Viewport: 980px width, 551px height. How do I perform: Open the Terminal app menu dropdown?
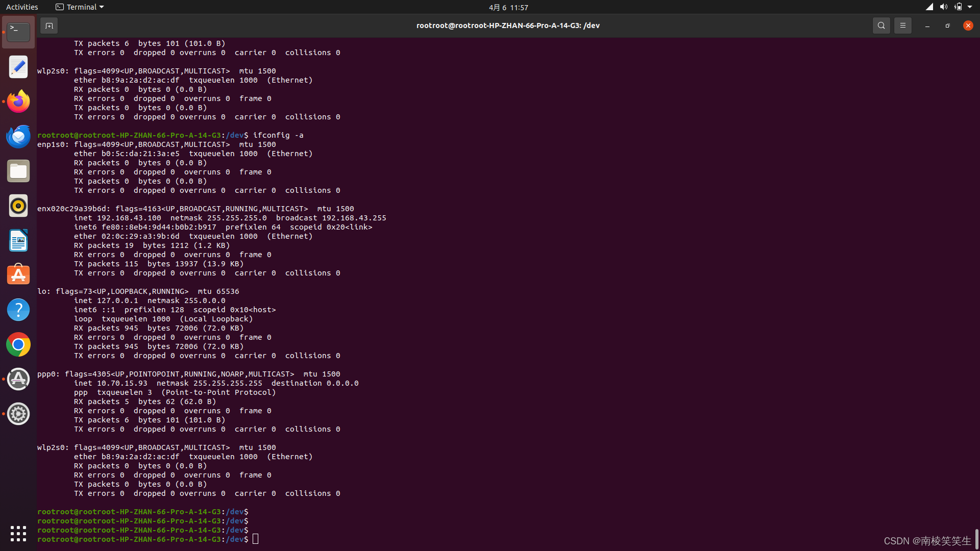[x=80, y=7]
